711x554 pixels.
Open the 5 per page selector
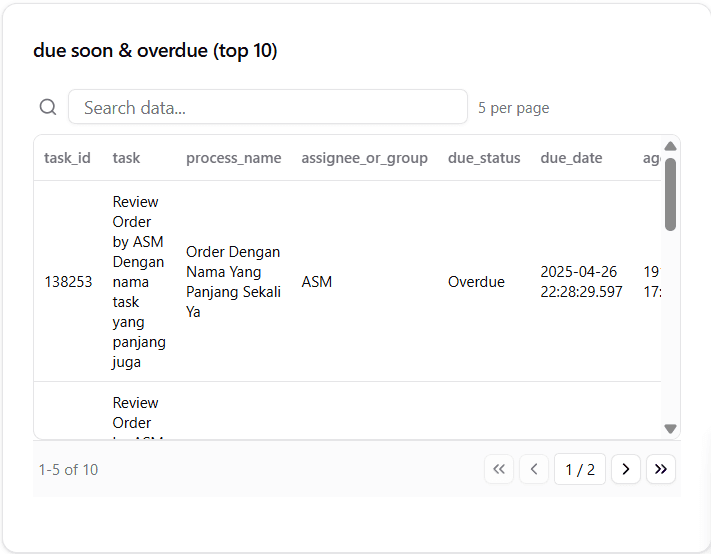click(513, 108)
